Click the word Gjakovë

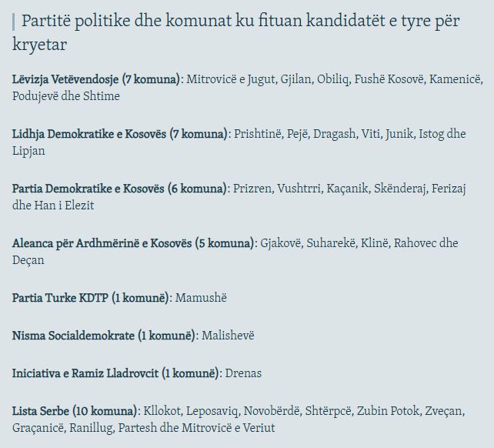coord(280,243)
